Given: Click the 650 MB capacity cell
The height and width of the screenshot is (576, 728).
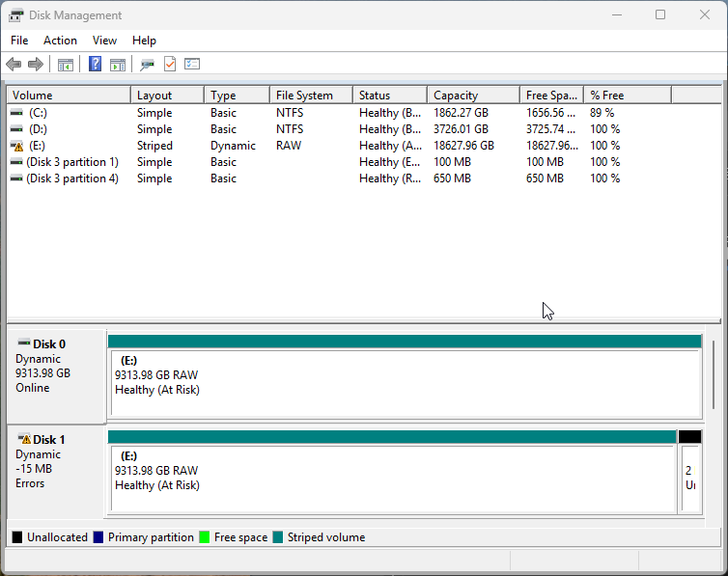Looking at the screenshot, I should pyautogui.click(x=452, y=178).
